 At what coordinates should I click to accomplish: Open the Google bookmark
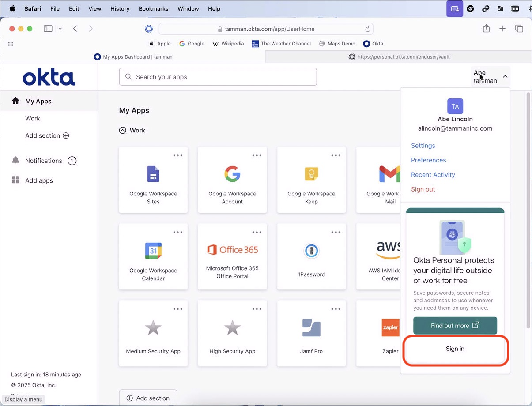coord(192,44)
